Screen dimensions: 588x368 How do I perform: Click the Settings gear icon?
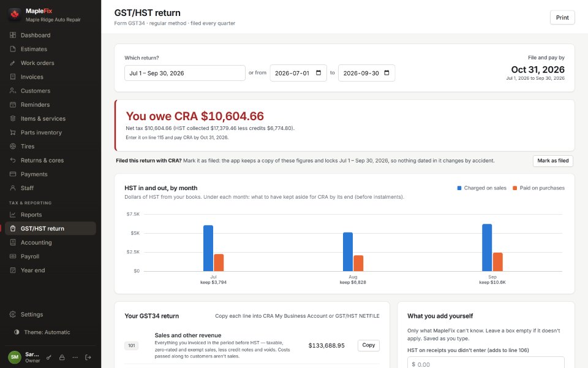tap(13, 314)
